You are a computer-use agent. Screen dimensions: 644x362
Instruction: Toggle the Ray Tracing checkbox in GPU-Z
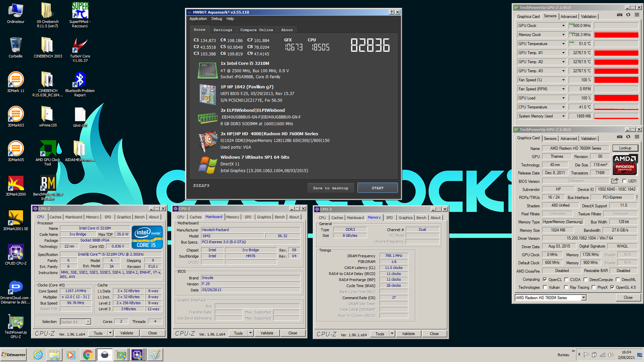tap(566, 287)
